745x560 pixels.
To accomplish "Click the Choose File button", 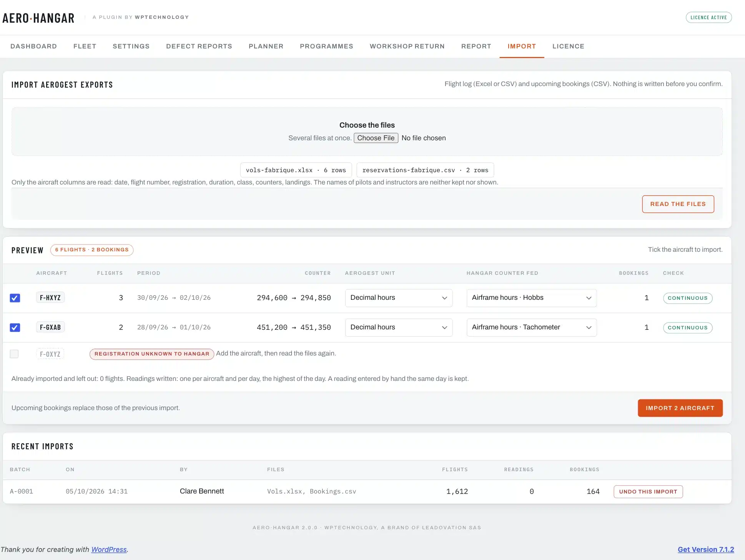I will pyautogui.click(x=376, y=138).
